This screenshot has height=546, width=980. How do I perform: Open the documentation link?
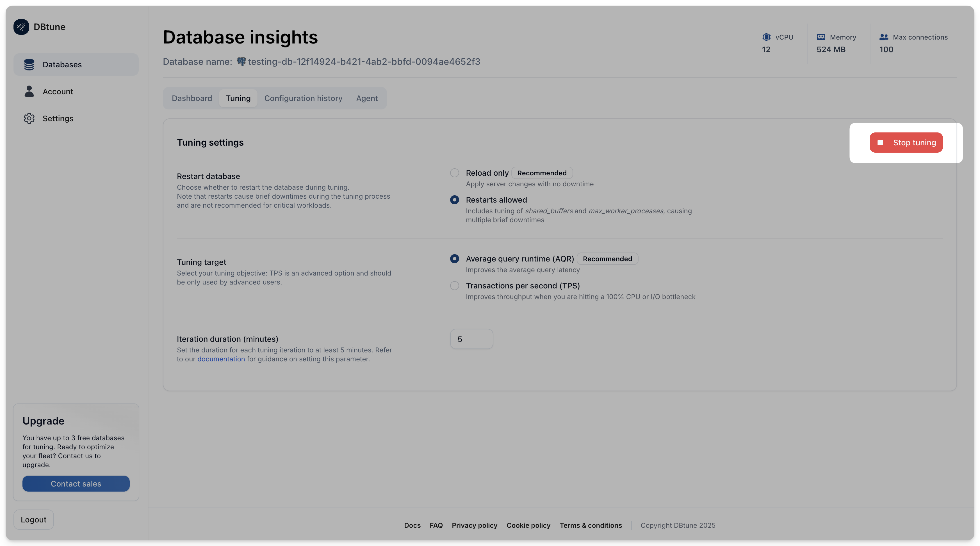click(x=221, y=359)
